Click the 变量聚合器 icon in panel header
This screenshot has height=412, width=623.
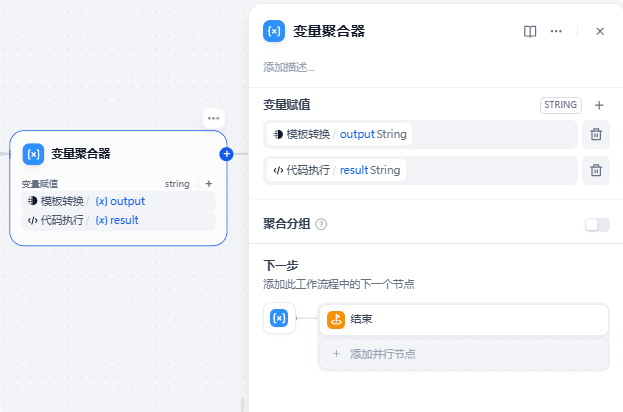[x=274, y=31]
